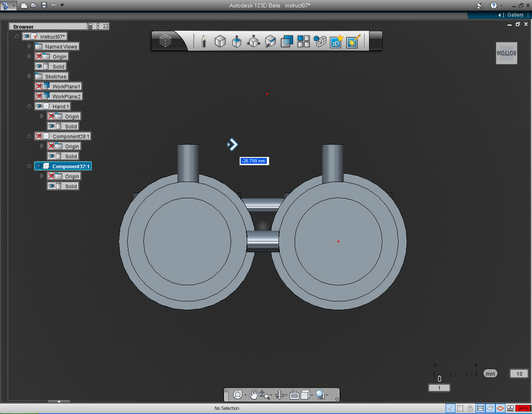Open the 123D application menu
The width and height of the screenshot is (532, 414).
(x=8, y=5)
